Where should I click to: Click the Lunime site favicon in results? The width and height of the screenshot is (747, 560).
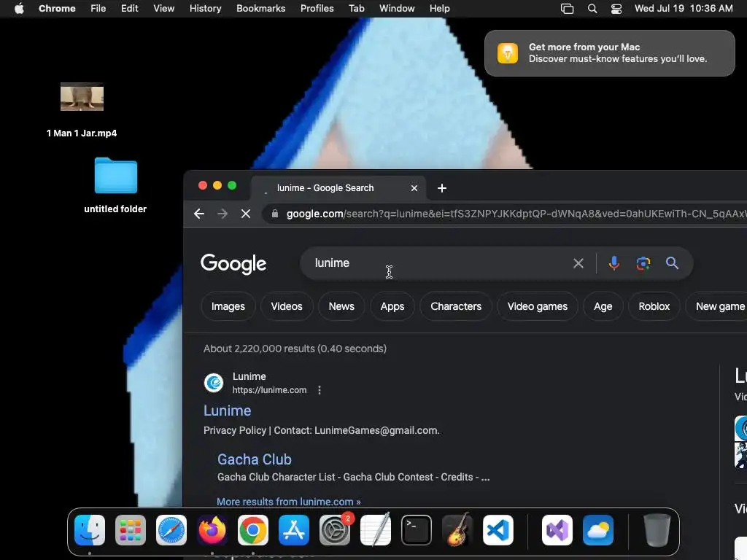214,383
